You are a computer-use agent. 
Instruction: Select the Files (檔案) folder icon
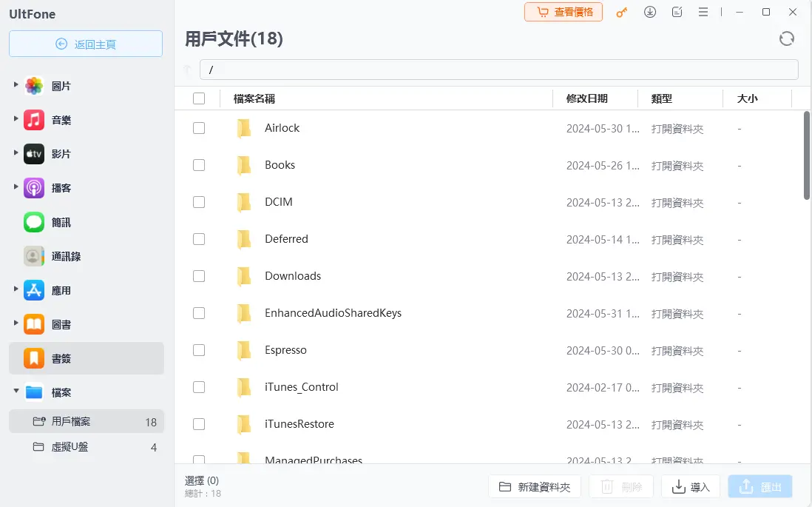pyautogui.click(x=34, y=392)
